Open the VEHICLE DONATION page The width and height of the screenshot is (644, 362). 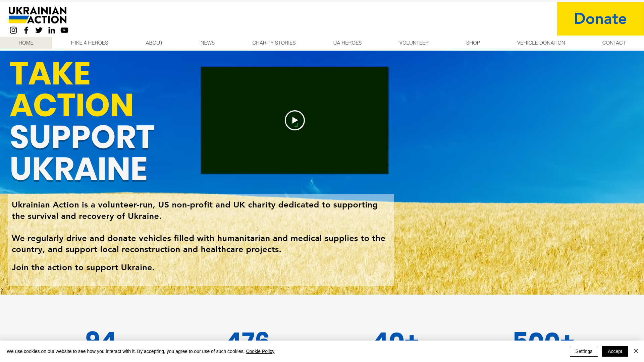[541, 43]
